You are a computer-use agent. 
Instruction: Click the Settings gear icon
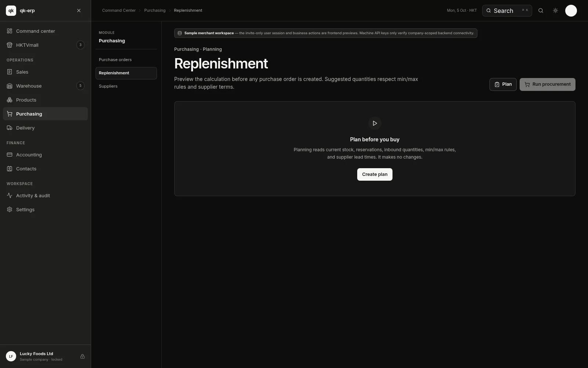[x=10, y=209]
